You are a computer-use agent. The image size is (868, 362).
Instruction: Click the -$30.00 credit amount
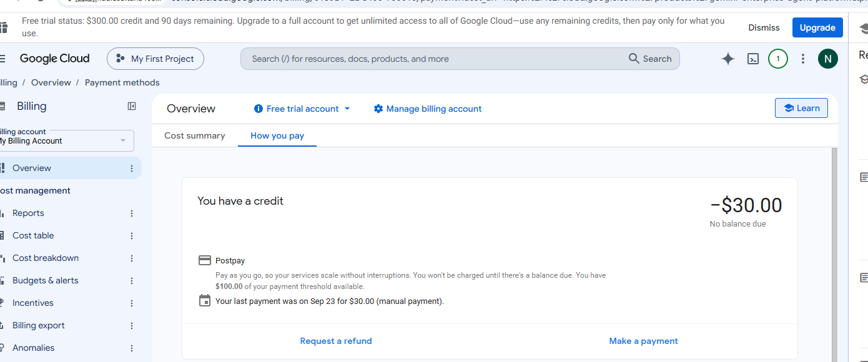click(746, 205)
